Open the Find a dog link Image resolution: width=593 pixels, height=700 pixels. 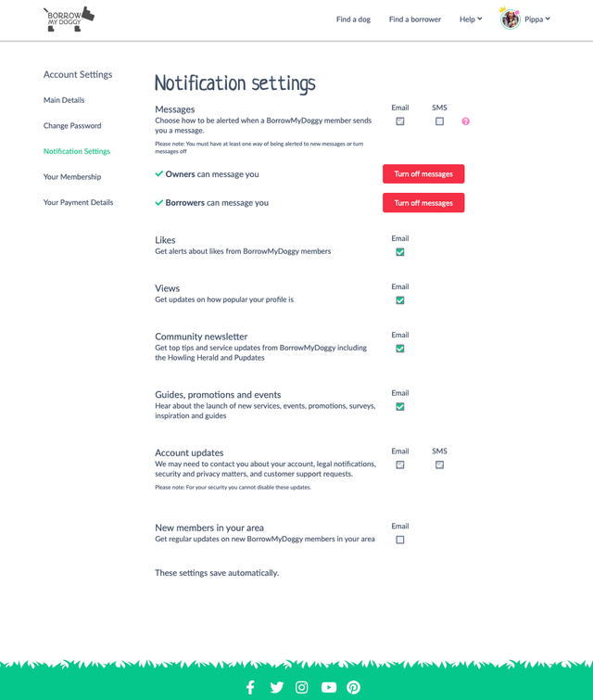coord(353,19)
